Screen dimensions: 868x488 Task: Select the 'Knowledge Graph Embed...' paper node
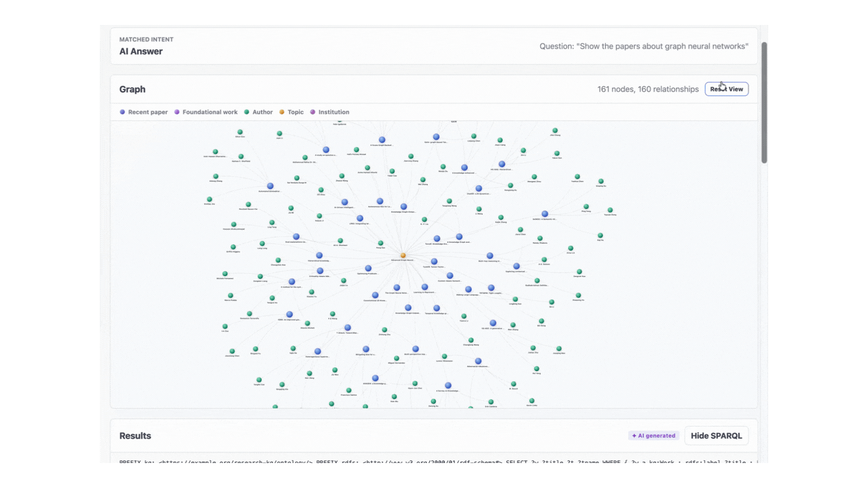pos(408,307)
